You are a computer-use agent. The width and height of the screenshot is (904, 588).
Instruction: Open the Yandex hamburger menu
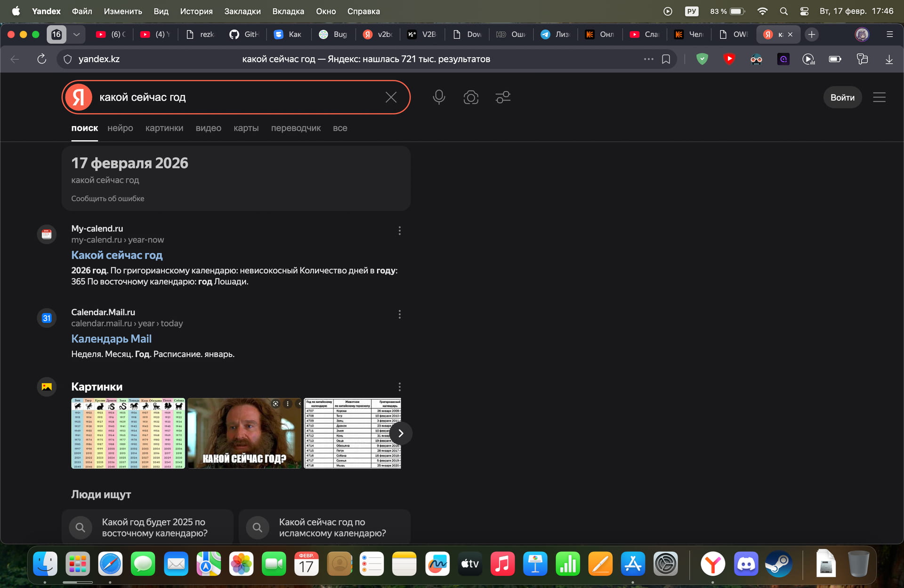pos(879,97)
